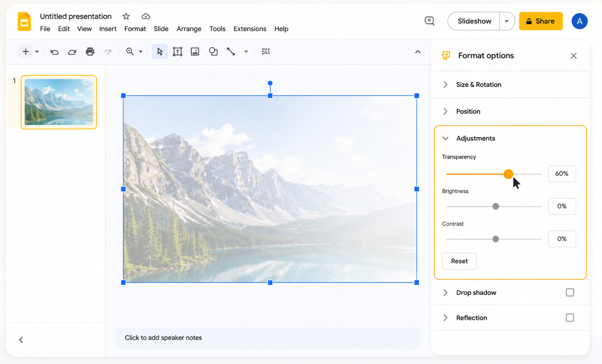Choose the Select cursor tool
Screen dimensions: 602x364
coord(160,52)
